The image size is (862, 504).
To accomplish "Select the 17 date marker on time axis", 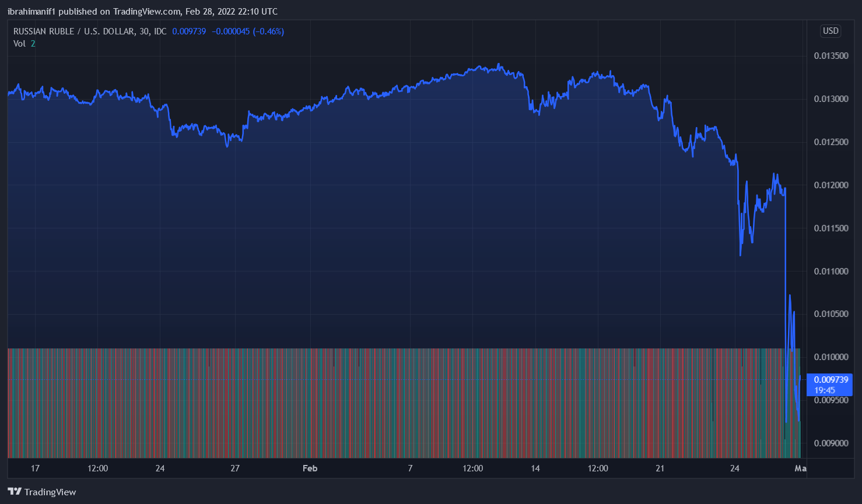I will pos(35,468).
